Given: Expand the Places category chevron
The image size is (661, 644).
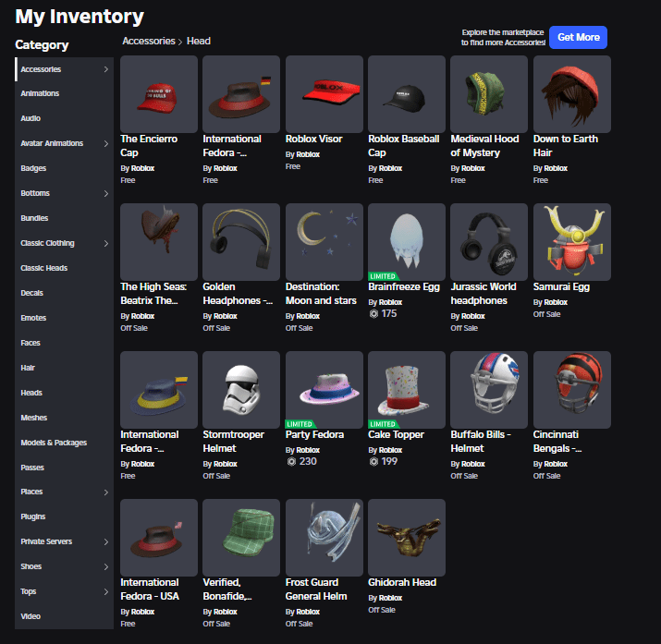Looking at the screenshot, I should (105, 492).
